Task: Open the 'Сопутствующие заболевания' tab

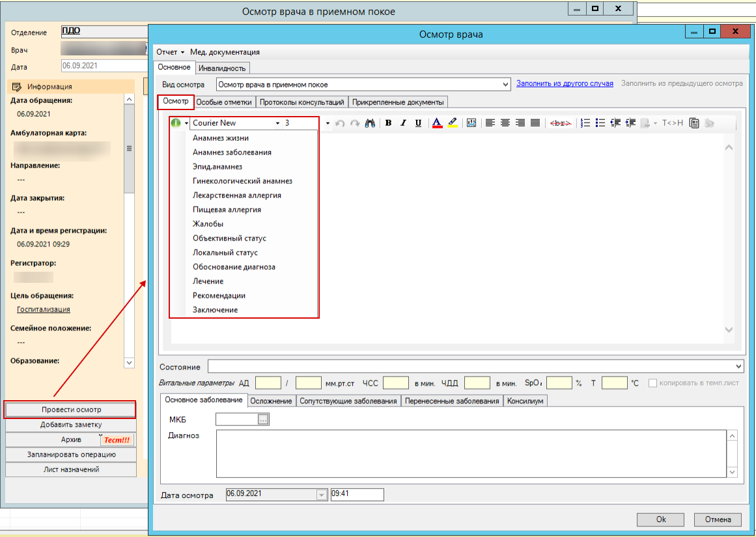Action: pyautogui.click(x=348, y=401)
